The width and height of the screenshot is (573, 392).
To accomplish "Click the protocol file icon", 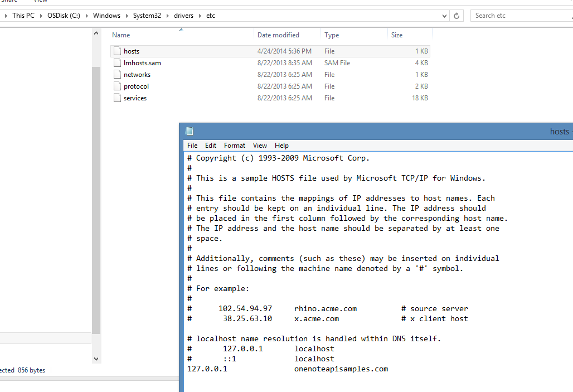I will tap(117, 86).
